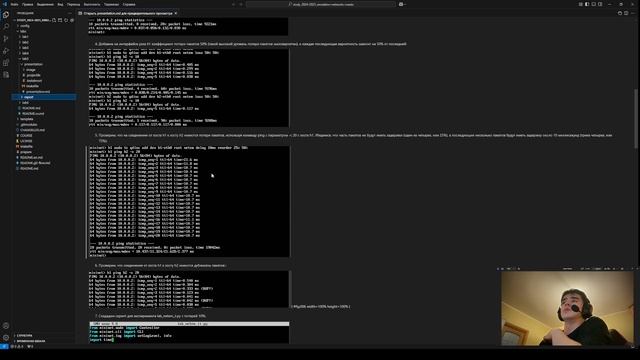Open the Переход menu
This screenshot has width=640, height=360.
click(73, 4)
